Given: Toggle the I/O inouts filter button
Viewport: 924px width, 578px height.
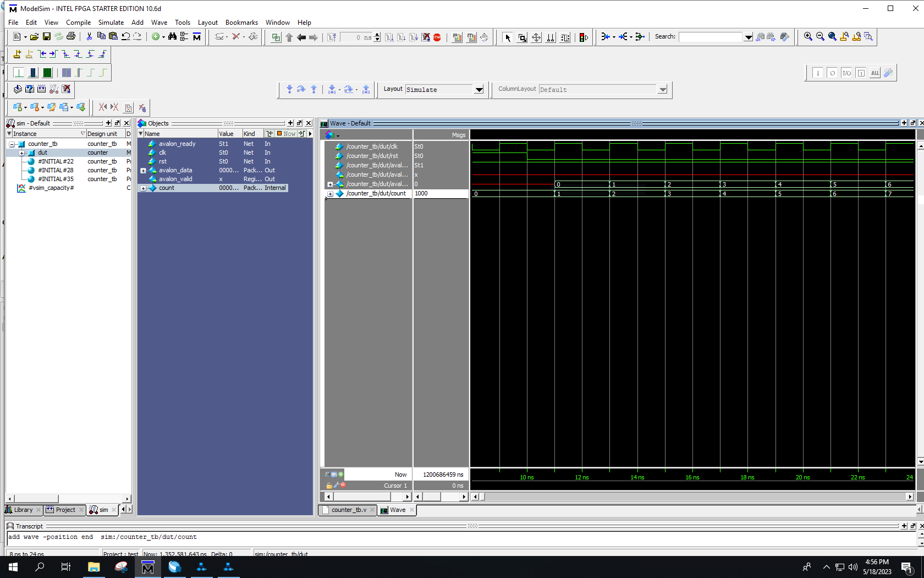Looking at the screenshot, I should click(x=846, y=73).
